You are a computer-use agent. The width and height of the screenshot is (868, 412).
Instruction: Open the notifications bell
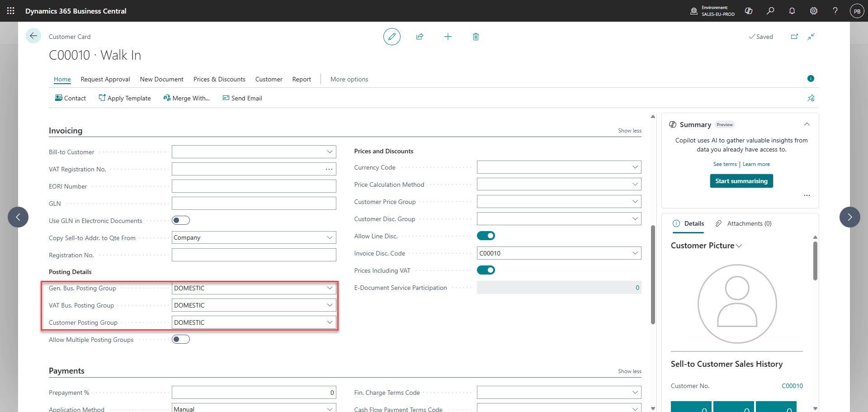[792, 11]
